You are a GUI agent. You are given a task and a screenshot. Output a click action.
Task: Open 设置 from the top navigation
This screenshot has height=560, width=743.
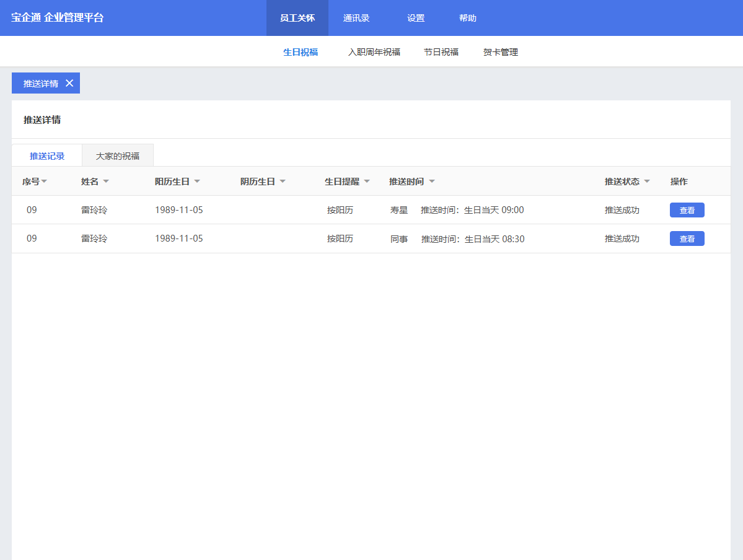[416, 18]
